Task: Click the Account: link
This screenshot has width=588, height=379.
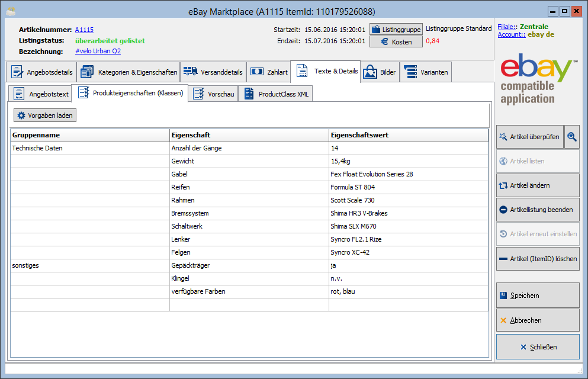Action: pyautogui.click(x=512, y=34)
